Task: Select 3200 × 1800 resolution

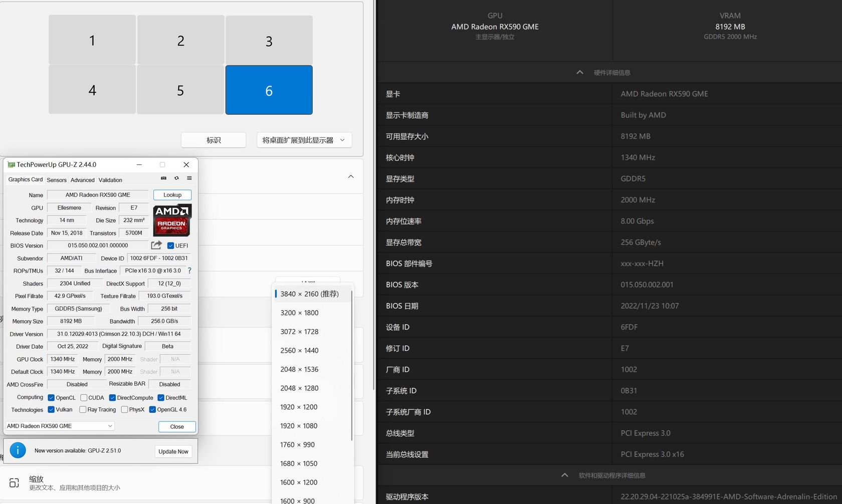Action: (313, 313)
